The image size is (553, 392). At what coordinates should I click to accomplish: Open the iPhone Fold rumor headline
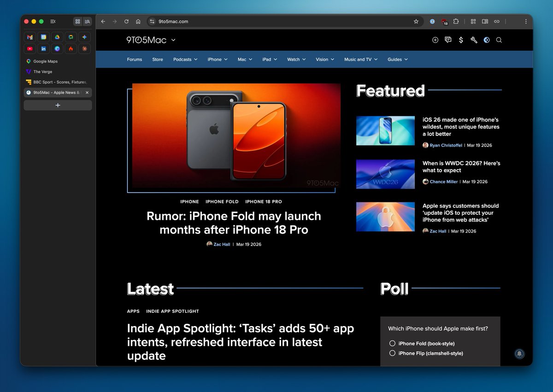tap(234, 223)
